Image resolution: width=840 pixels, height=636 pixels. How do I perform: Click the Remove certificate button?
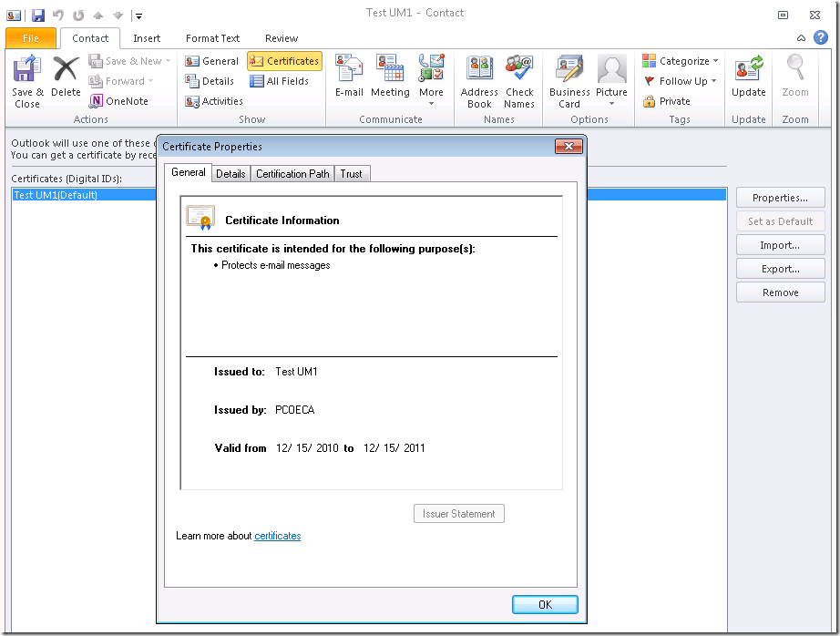coord(780,292)
